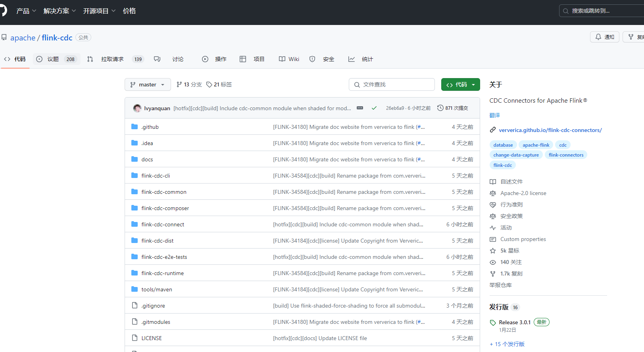Switch to the 代码 tab
Image resolution: width=644 pixels, height=352 pixels.
tap(15, 59)
